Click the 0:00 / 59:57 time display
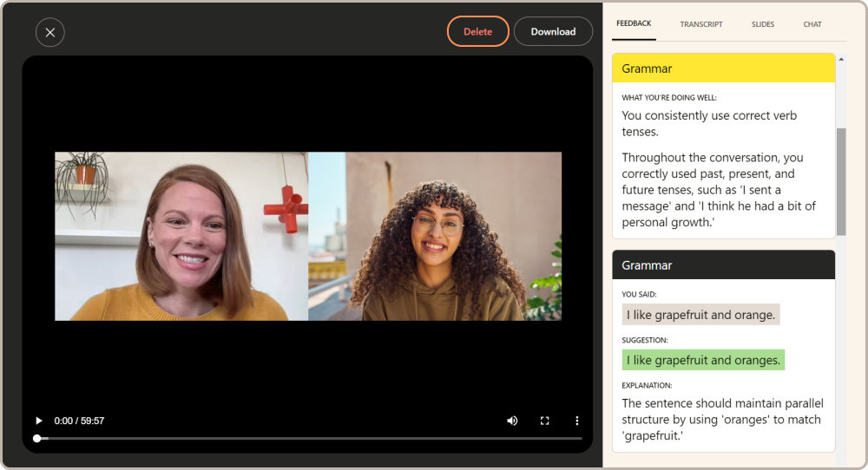 click(79, 421)
